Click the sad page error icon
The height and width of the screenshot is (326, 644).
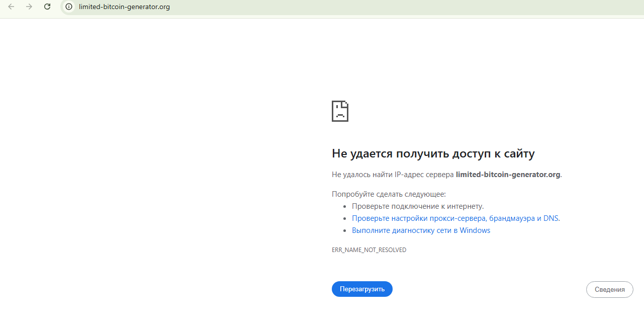(340, 111)
